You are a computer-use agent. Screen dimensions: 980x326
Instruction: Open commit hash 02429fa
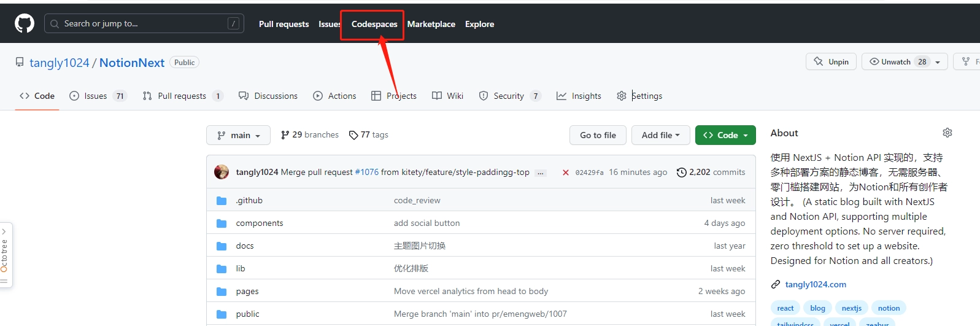[x=590, y=173]
